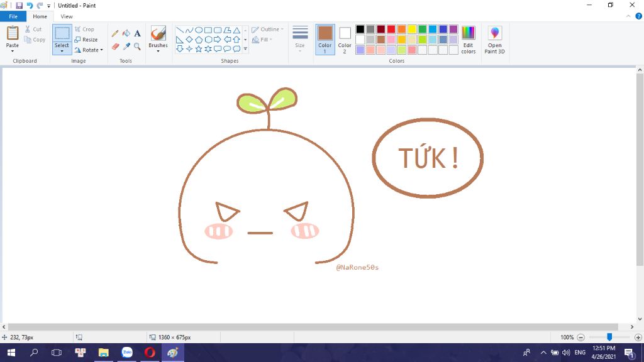Viewport: 644px width, 362px height.
Task: Select the Pencil tool
Action: (x=115, y=33)
